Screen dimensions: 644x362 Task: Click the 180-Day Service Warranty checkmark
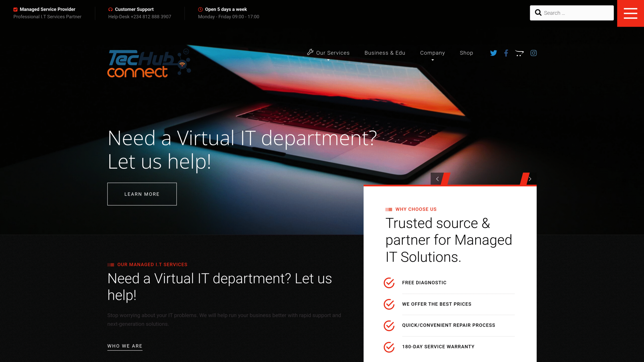pyautogui.click(x=389, y=347)
